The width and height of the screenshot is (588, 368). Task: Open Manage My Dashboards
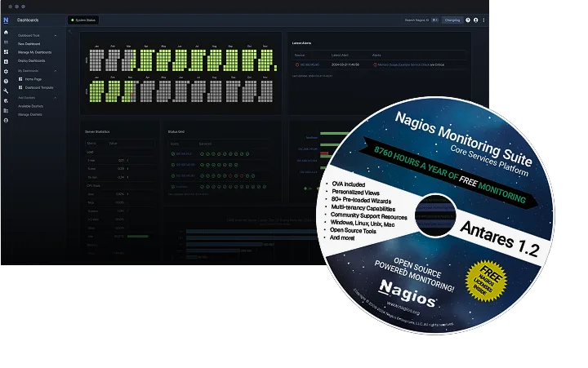[34, 52]
